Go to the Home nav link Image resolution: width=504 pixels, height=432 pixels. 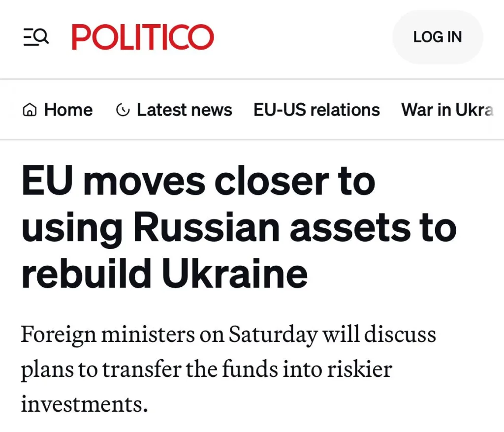[68, 110]
